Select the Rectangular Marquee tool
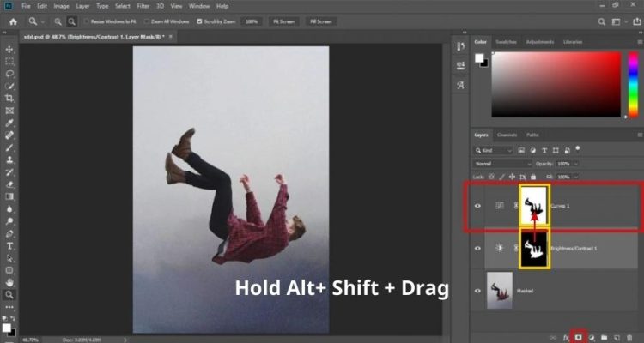Screen dimensions: 644x343 point(9,62)
